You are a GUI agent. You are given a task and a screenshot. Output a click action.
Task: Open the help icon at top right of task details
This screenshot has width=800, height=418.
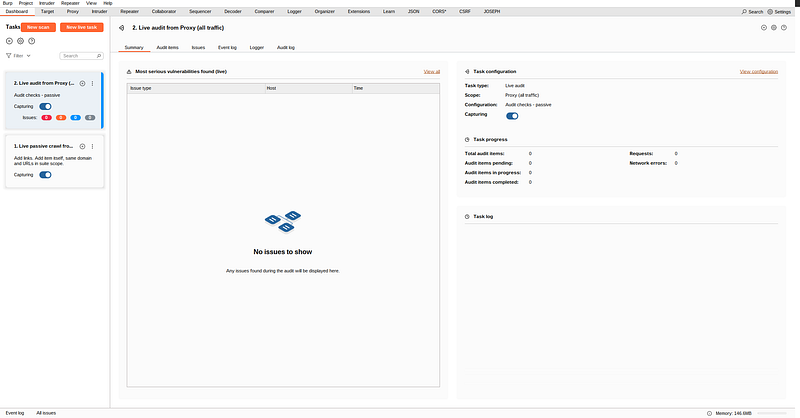pos(784,28)
